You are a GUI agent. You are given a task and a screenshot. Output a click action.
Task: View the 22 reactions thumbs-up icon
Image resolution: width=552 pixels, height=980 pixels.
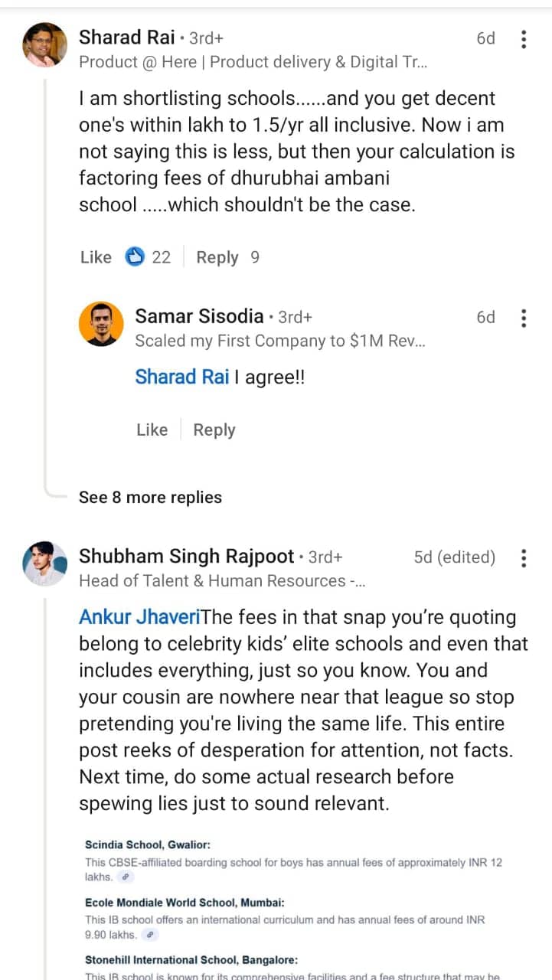tap(136, 257)
